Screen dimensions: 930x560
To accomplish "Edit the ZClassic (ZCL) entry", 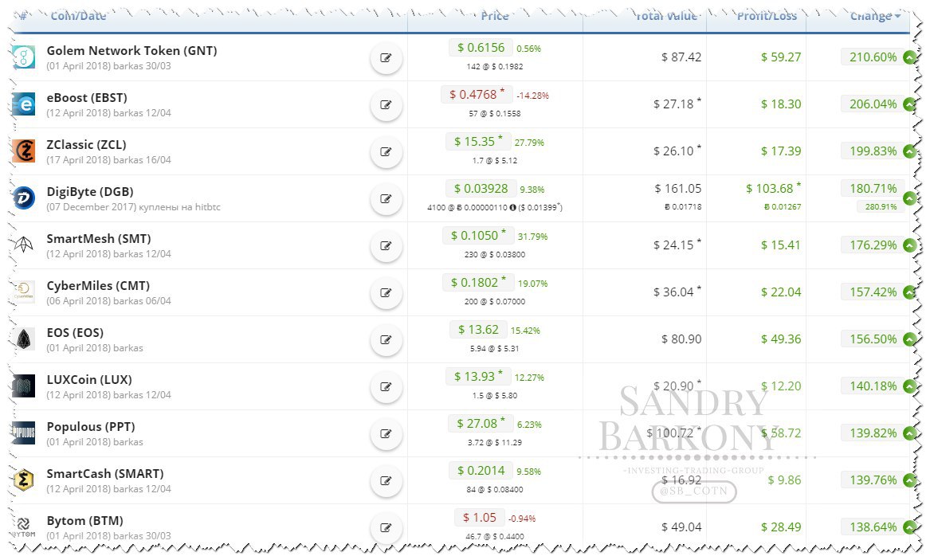I will (x=387, y=151).
